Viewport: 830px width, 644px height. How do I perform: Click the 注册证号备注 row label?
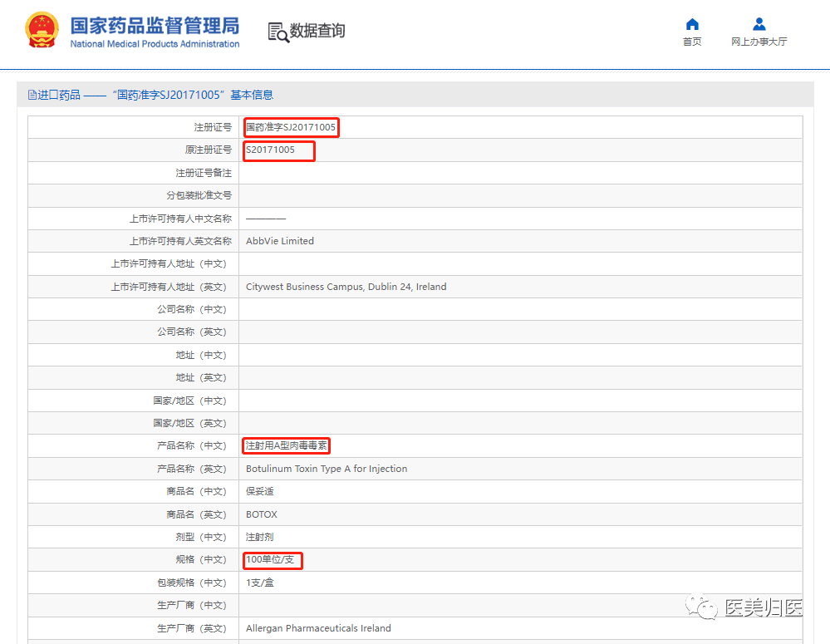tap(204, 173)
